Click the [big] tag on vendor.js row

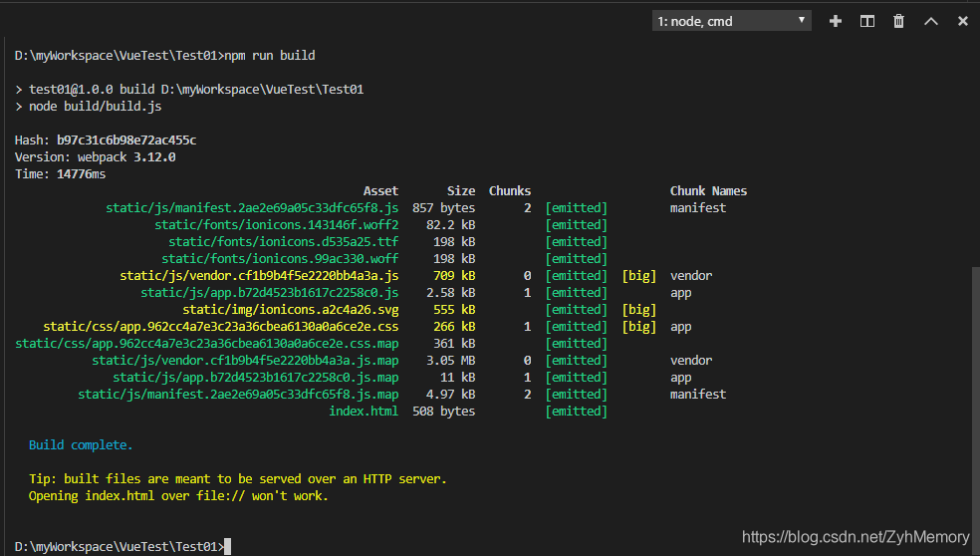coord(639,275)
